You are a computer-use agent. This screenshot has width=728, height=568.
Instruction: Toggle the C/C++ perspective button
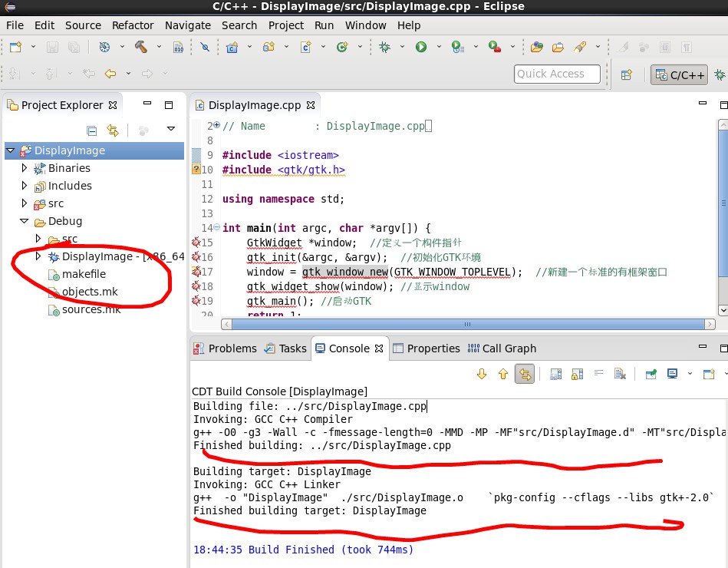[x=679, y=74]
